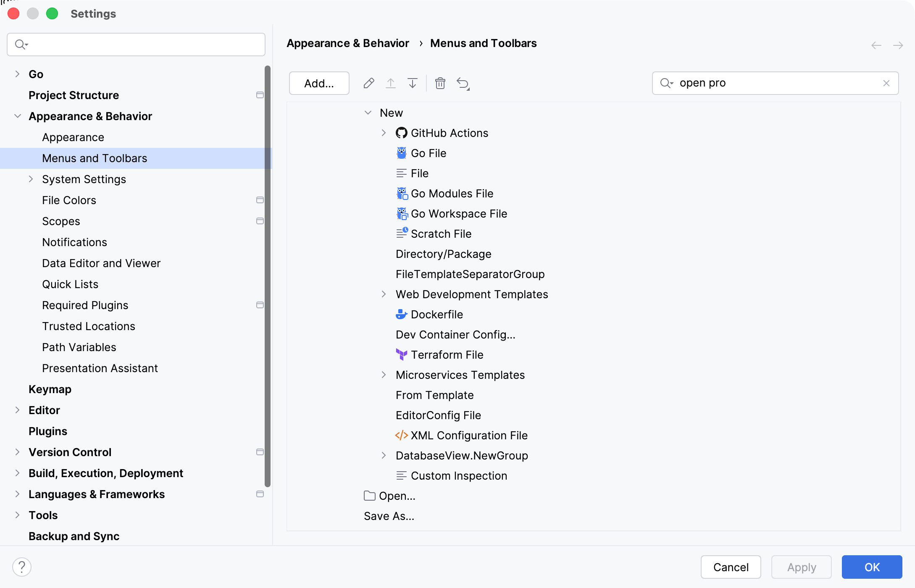Collapse the New action group
The image size is (915, 588).
click(368, 112)
